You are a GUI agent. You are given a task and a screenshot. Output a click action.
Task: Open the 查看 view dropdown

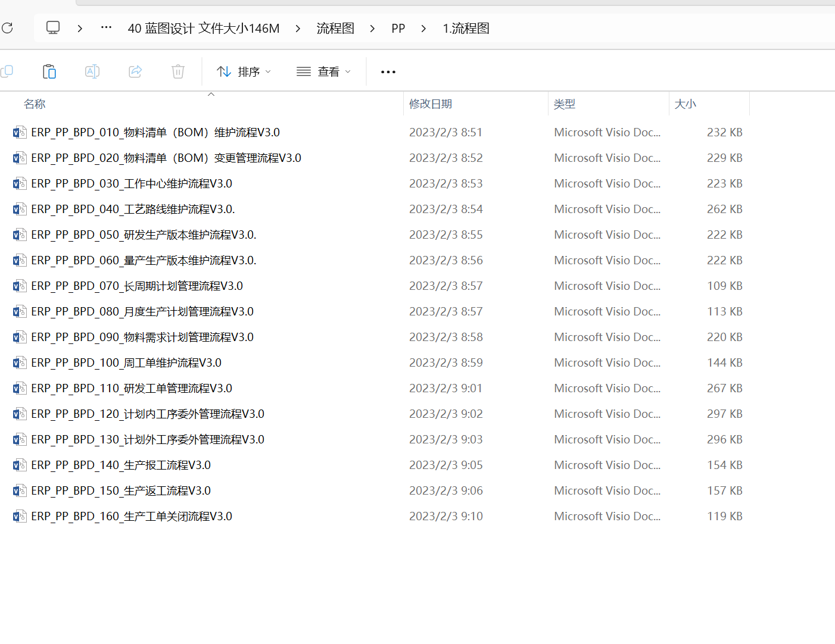(x=323, y=71)
